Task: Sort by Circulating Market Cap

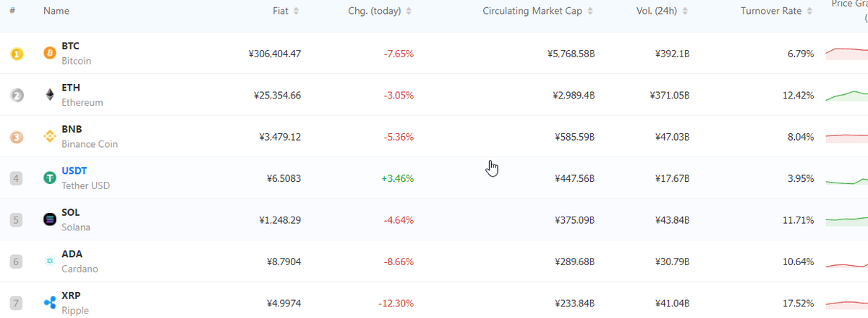Action: pos(537,11)
